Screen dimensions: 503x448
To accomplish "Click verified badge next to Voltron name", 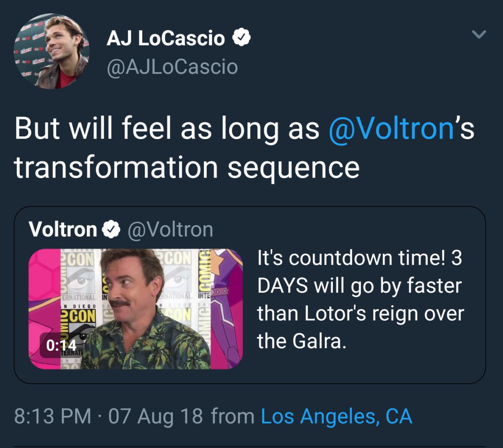I will [111, 230].
